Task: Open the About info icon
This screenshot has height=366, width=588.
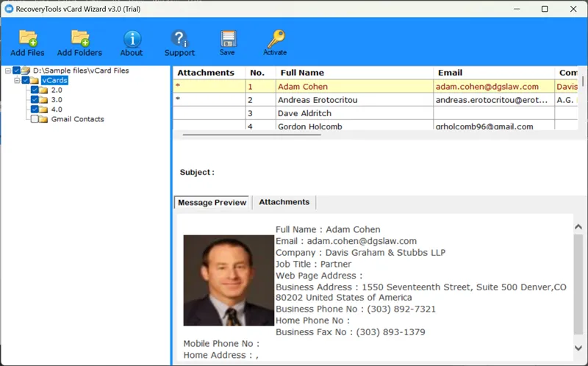Action: (132, 39)
